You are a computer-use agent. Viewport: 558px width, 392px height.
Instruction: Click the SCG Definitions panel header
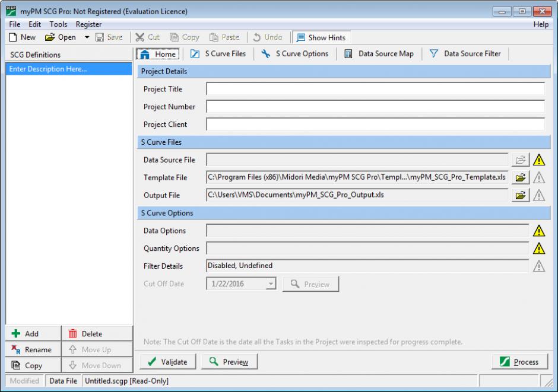tap(69, 55)
